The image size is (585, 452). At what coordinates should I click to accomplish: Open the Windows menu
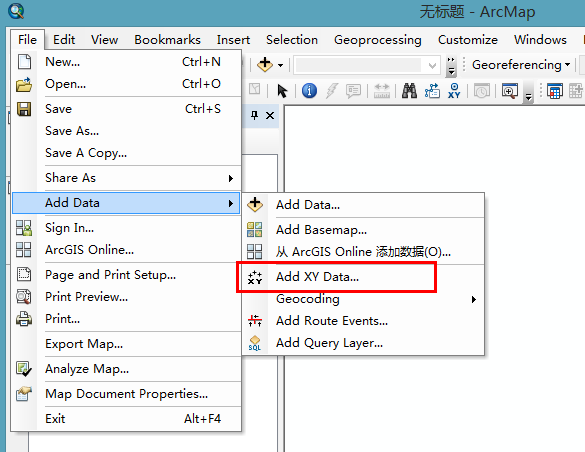click(x=540, y=40)
